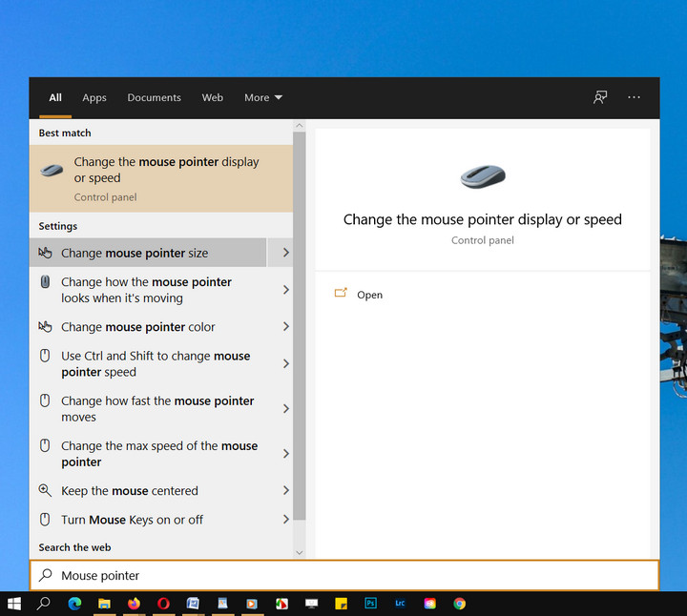Select the Web search tab
The height and width of the screenshot is (616, 687).
click(212, 97)
